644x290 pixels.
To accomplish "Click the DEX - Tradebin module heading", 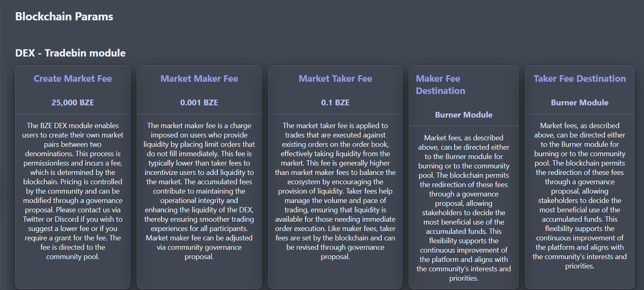I will click(70, 53).
